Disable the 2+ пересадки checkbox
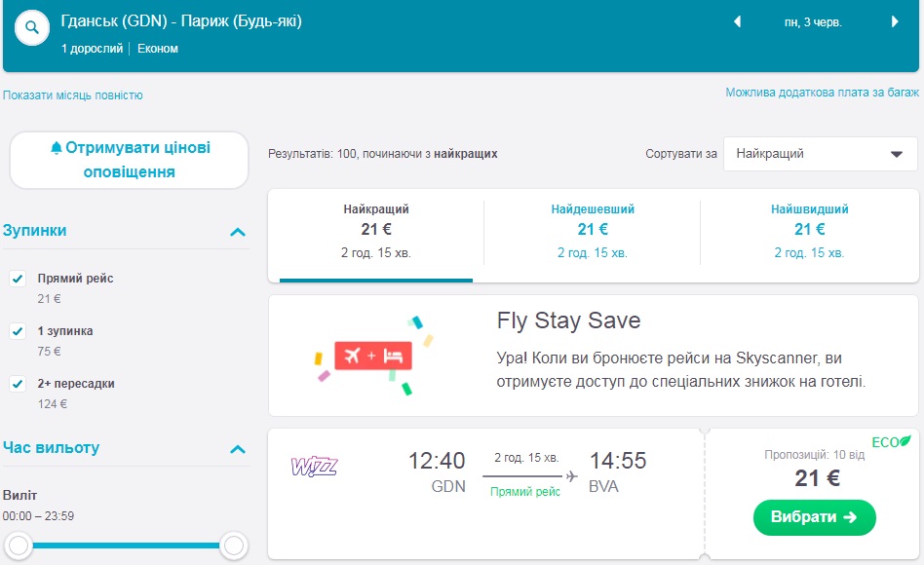This screenshot has width=924, height=565. [x=18, y=384]
